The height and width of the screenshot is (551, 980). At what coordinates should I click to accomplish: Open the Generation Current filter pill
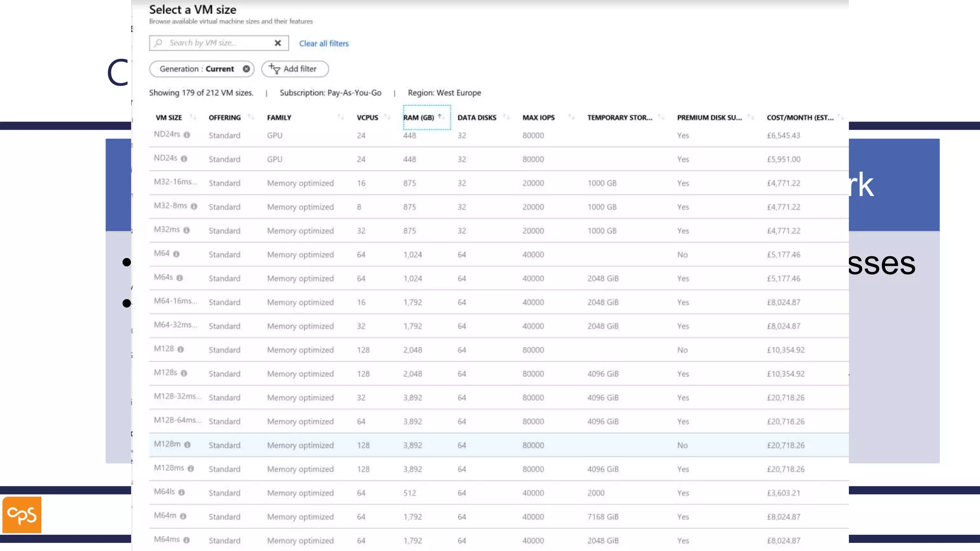(196, 69)
